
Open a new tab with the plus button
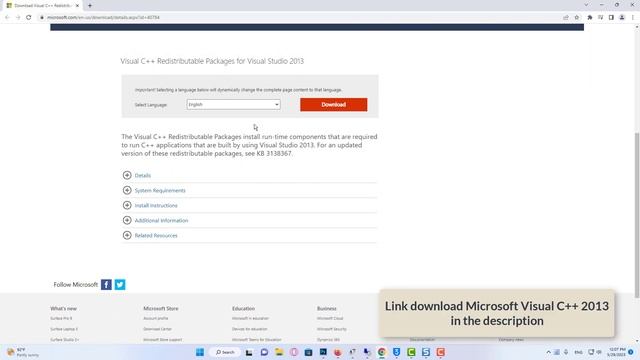(90, 6)
